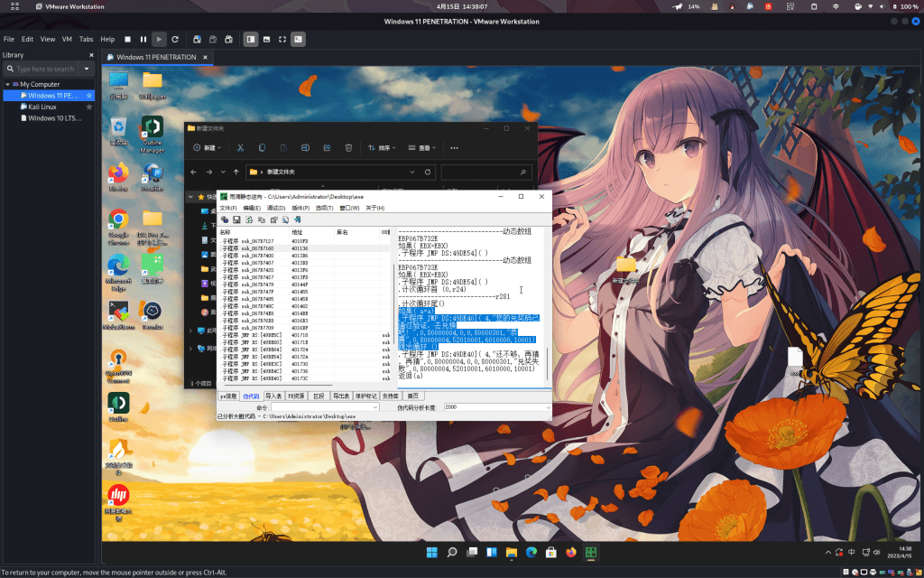Expand the Explorer address bar history dropdown
The width and height of the screenshot is (924, 578).
coord(411,172)
